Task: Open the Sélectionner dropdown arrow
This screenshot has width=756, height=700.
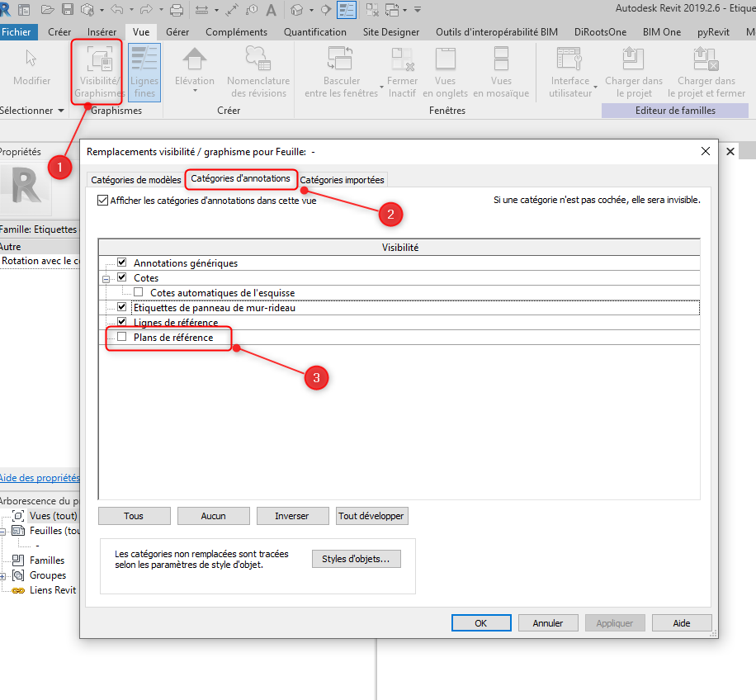Action: click(60, 111)
